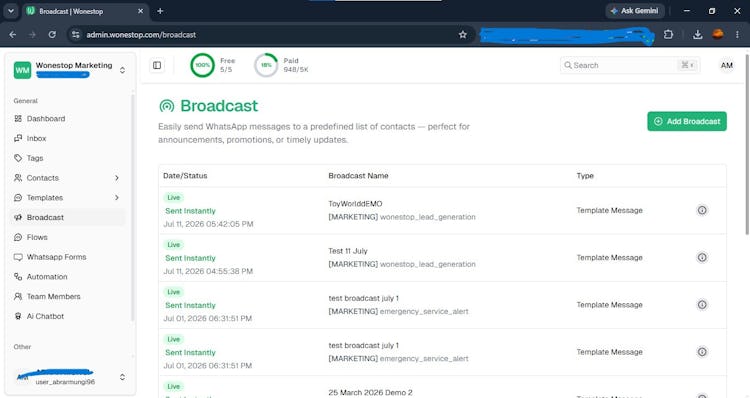Click the address bar URL

[x=141, y=35]
